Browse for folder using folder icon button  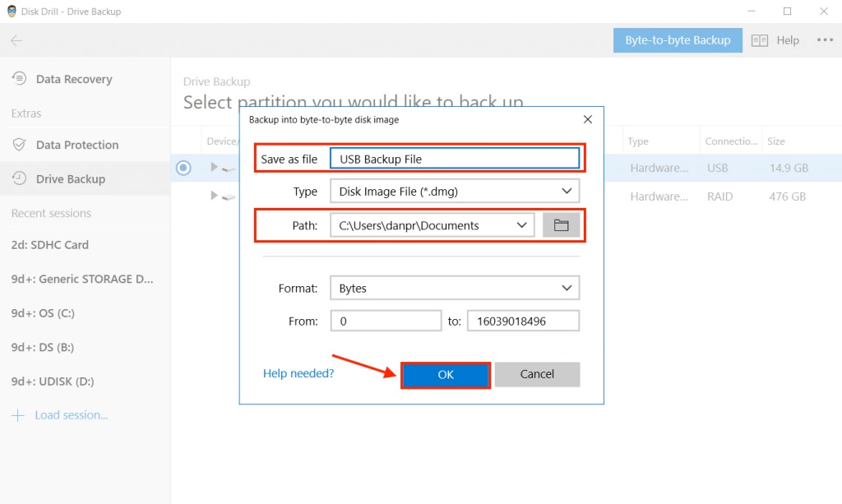click(x=561, y=225)
